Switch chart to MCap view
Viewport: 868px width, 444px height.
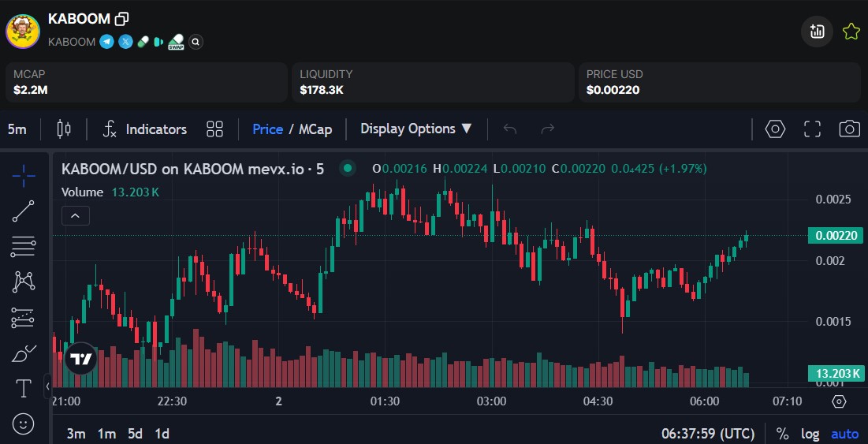tap(315, 129)
